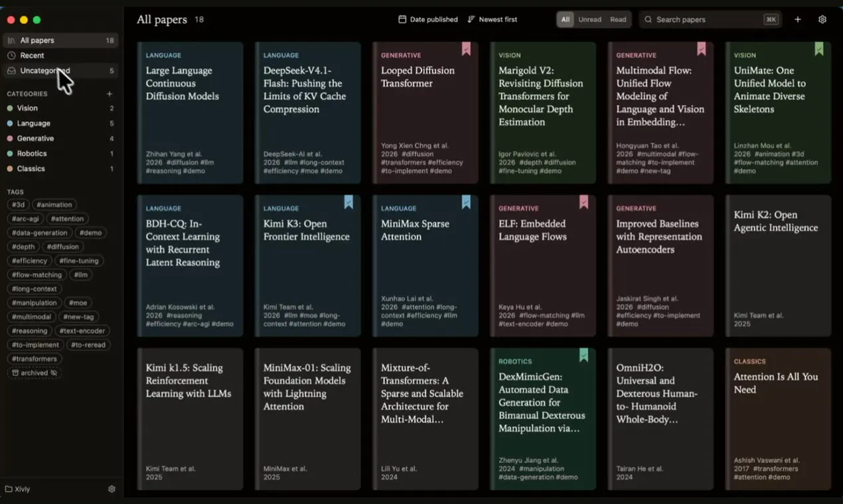Select the Robotics category
The image size is (843, 504).
pos(60,154)
